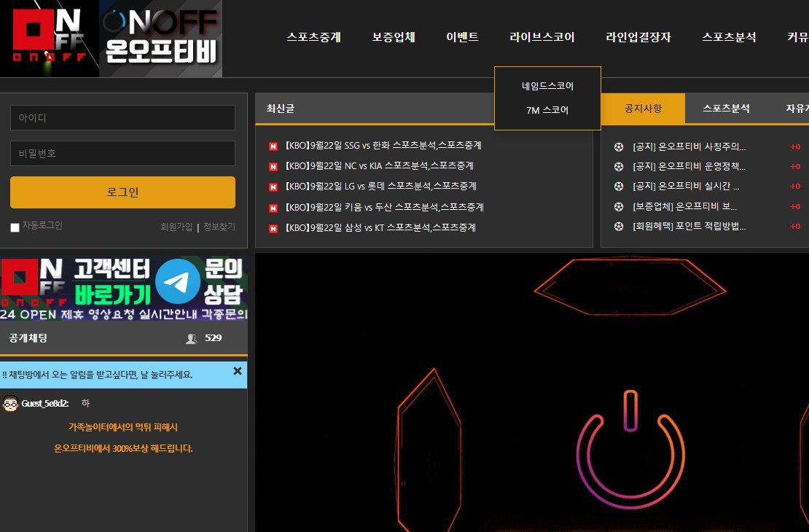Switch to the 스포츠분석 tab

pyautogui.click(x=726, y=109)
